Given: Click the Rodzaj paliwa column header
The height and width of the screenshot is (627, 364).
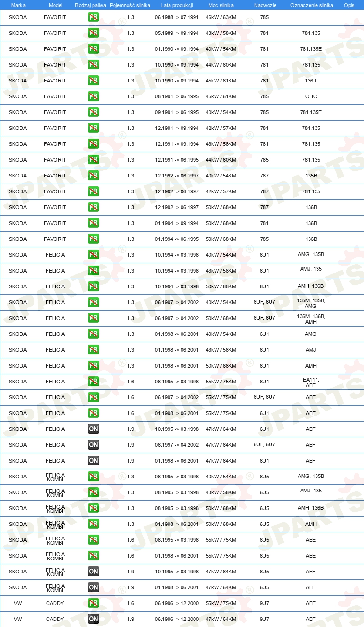Looking at the screenshot, I should pos(90,5).
